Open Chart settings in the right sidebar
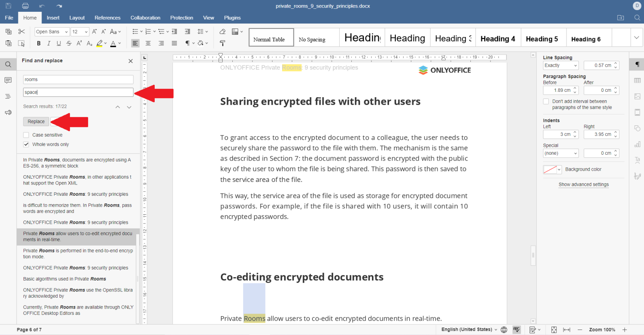 click(x=638, y=144)
